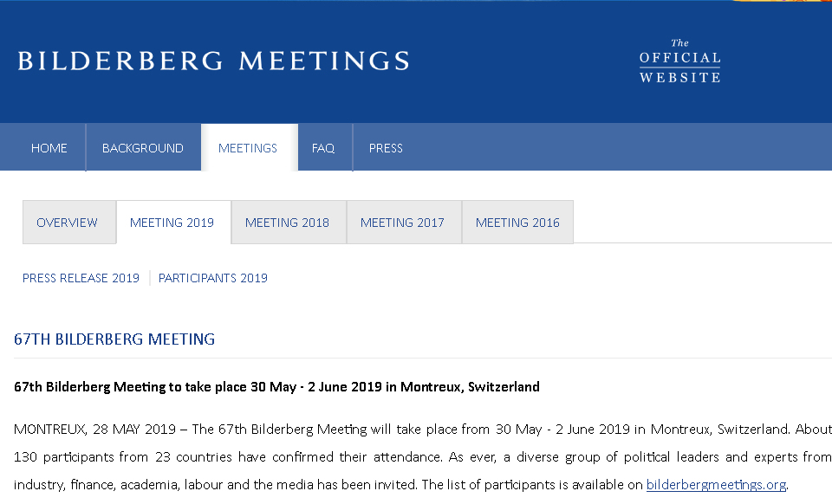Go to the Home page
The width and height of the screenshot is (832, 504).
click(49, 148)
